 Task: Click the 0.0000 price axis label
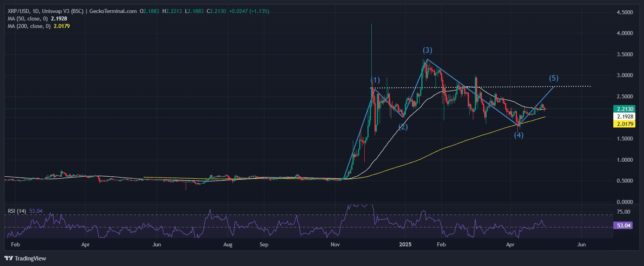(x=625, y=202)
